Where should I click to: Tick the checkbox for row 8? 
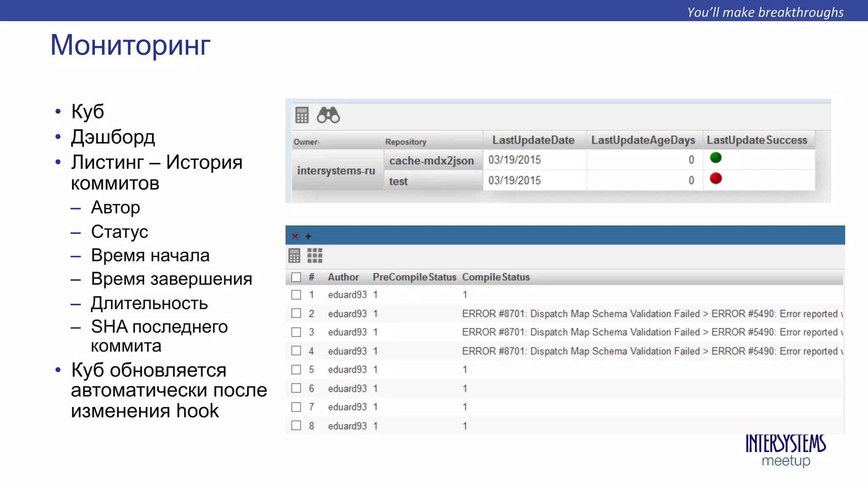pos(296,425)
